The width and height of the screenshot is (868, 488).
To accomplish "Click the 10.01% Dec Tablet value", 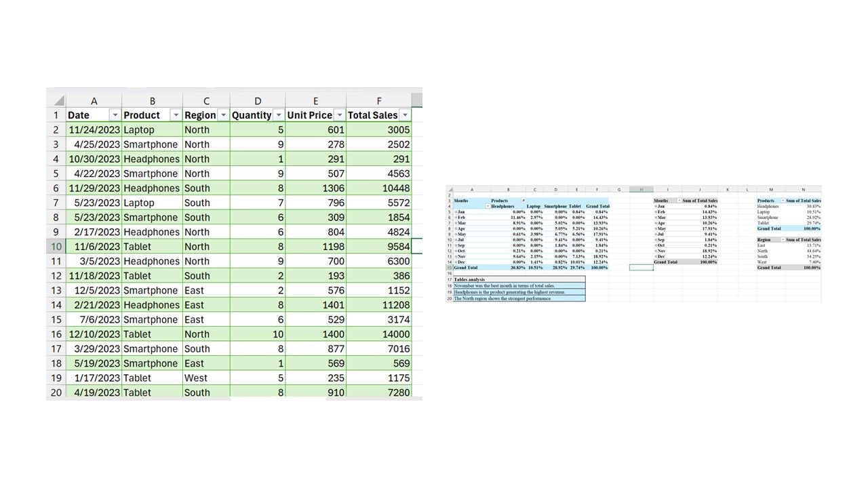I will click(x=577, y=262).
